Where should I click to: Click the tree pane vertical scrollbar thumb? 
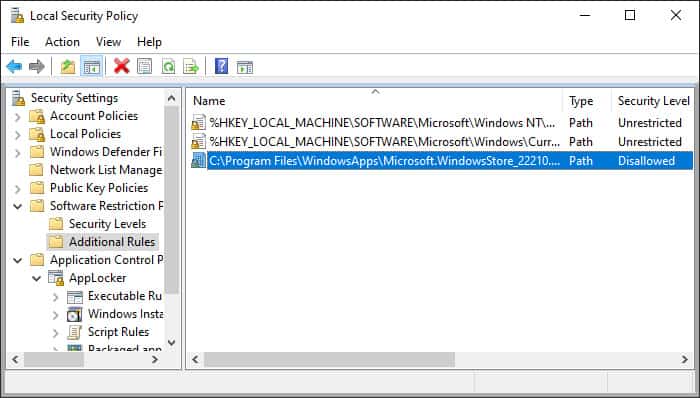pyautogui.click(x=171, y=200)
